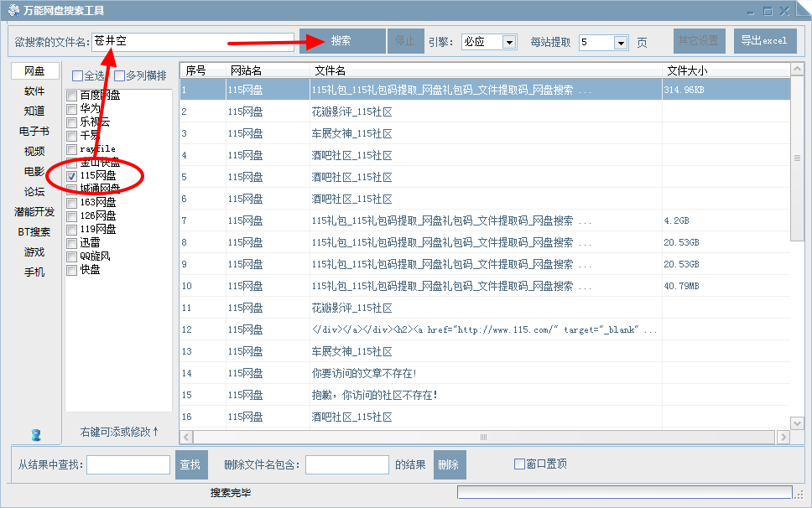This screenshot has width=812, height=508.
Task: Click the 导出excel export button
Action: click(x=765, y=41)
